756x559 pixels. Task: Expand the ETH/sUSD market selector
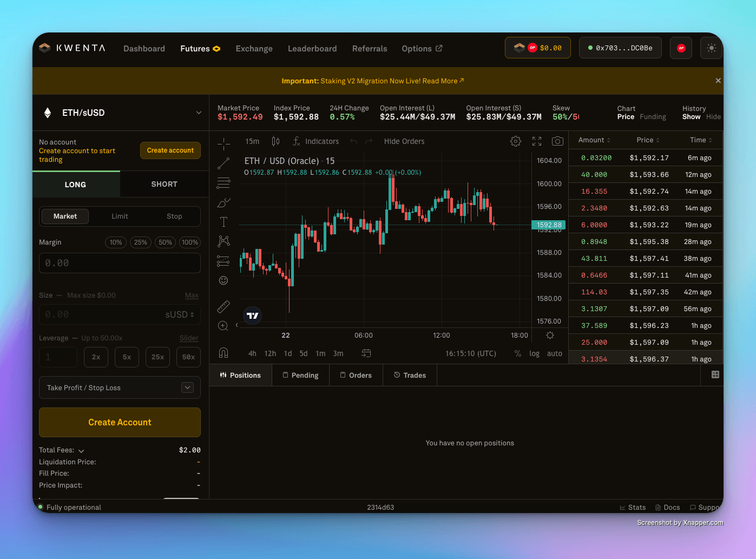point(121,113)
